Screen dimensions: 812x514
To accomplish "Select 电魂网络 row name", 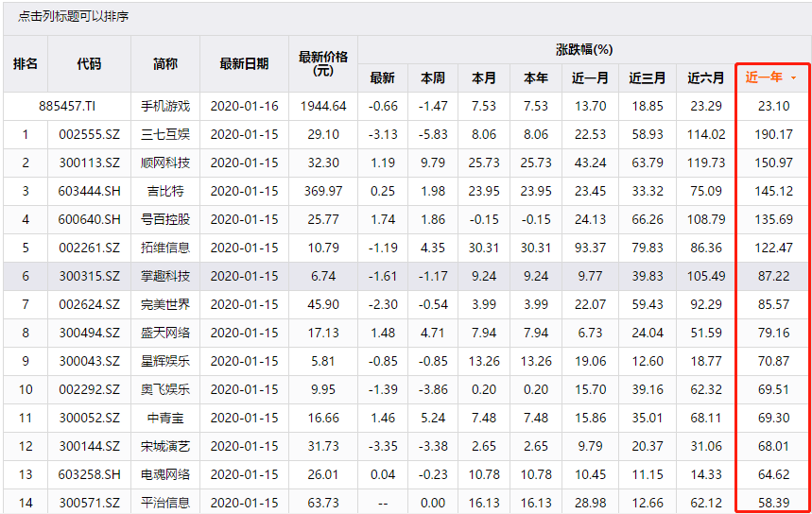I will click(x=165, y=474).
